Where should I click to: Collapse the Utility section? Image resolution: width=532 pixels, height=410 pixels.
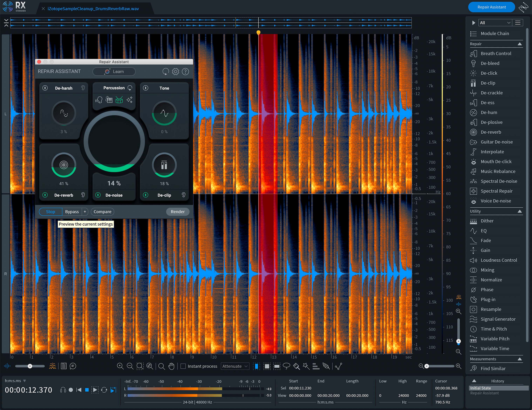tap(520, 211)
